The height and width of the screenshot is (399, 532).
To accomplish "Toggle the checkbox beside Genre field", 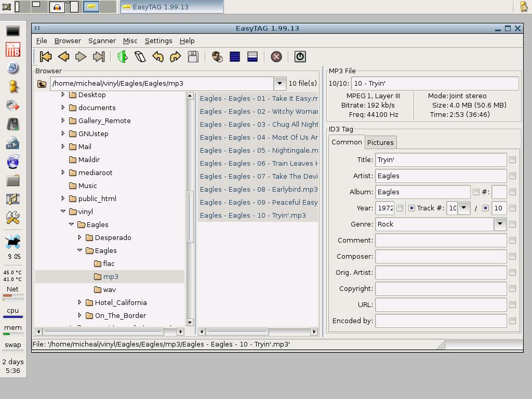I will coord(512,224).
